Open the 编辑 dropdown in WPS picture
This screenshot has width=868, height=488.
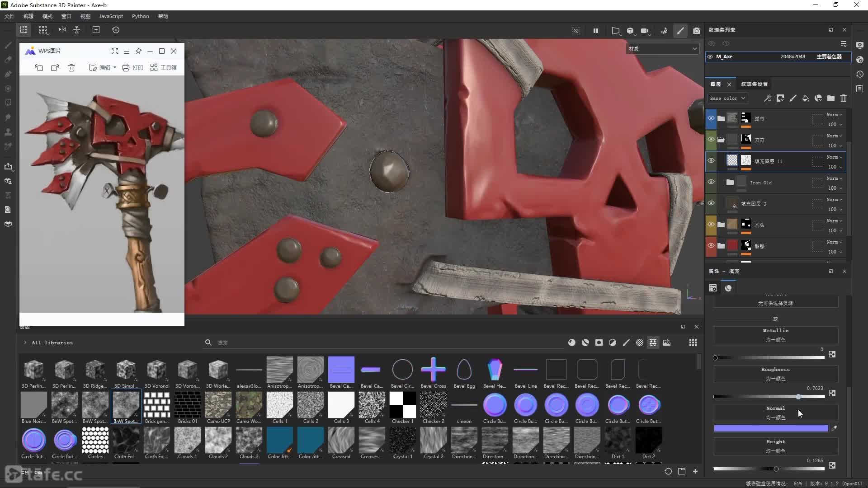coord(103,67)
